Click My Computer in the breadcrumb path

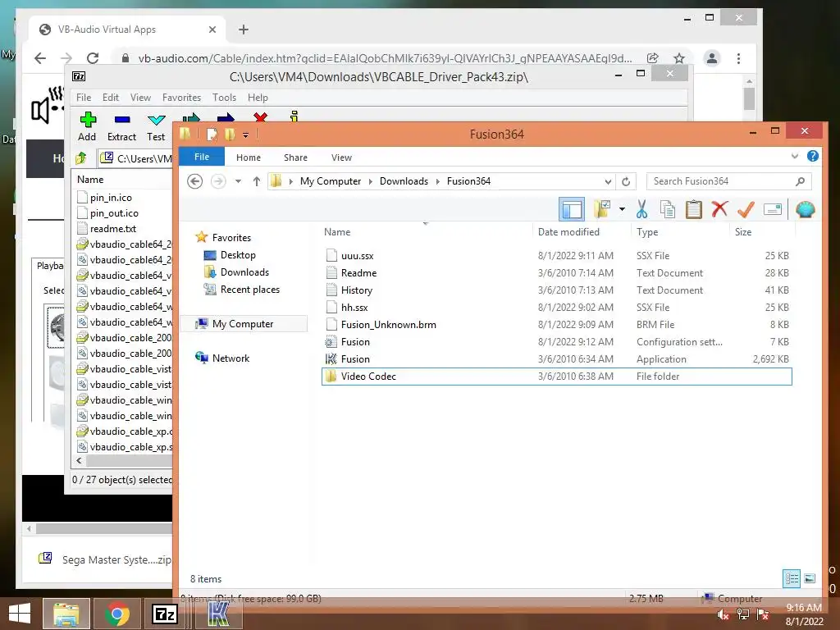331,181
